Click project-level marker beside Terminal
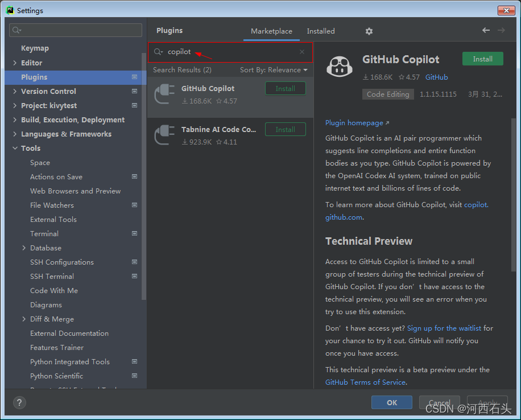The image size is (521, 420). coord(135,233)
